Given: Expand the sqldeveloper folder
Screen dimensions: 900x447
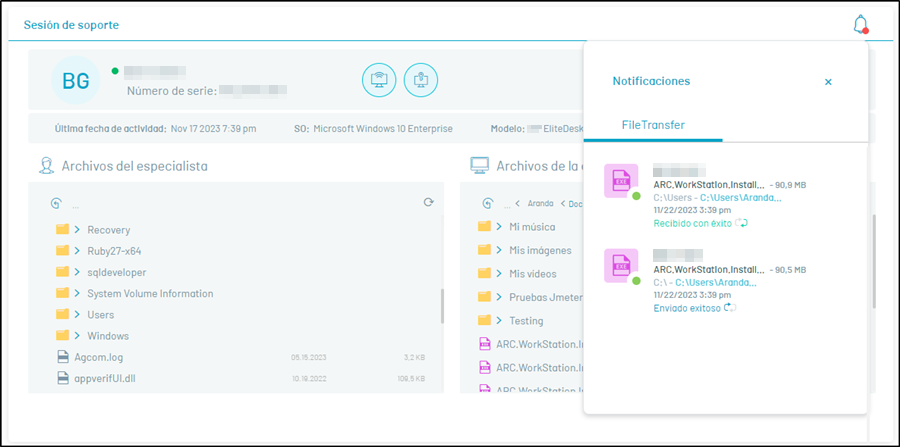Looking at the screenshot, I should point(76,272).
